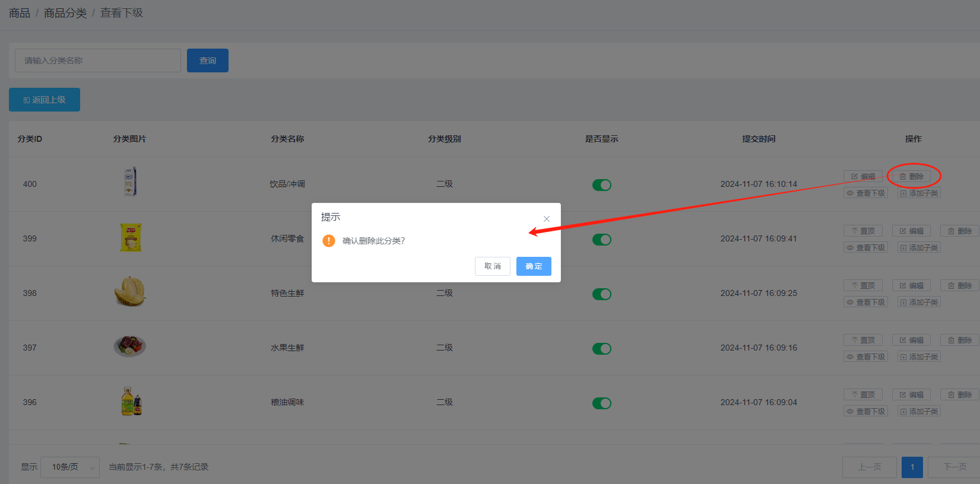Click the 删除 button for category 400
The image size is (980, 484).
[911, 177]
